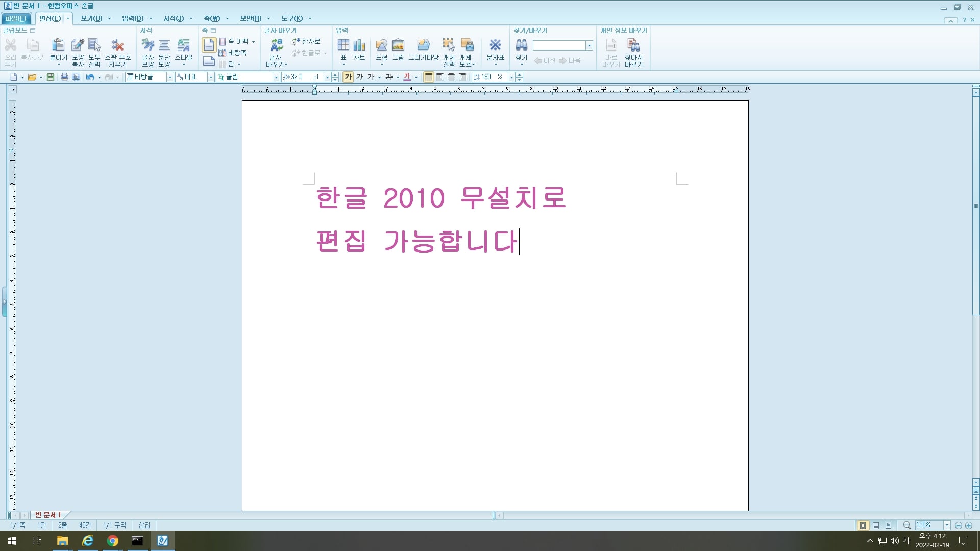This screenshot has width=980, height=551.
Task: Open the find text box dropdown arrow
Action: point(589,45)
